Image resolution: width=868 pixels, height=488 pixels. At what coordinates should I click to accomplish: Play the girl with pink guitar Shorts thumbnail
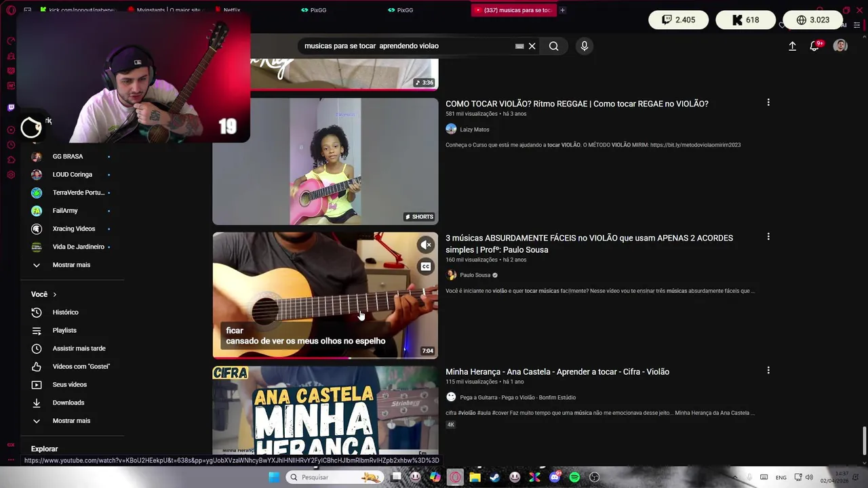click(x=325, y=161)
